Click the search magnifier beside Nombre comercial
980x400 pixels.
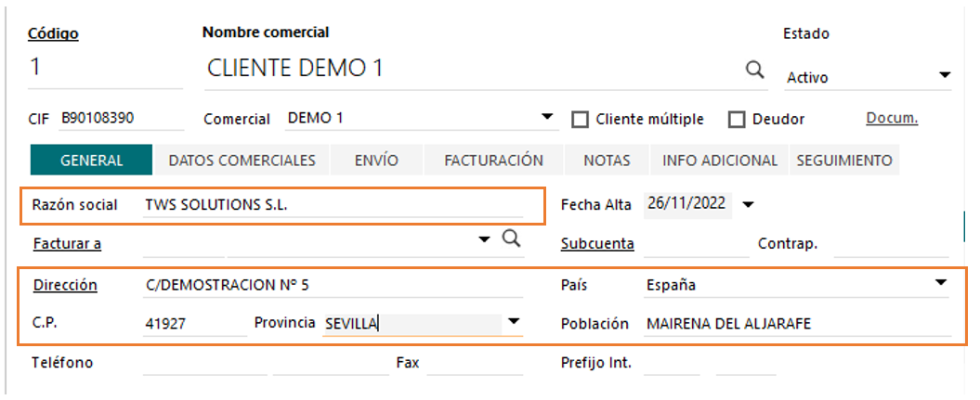coord(755,69)
